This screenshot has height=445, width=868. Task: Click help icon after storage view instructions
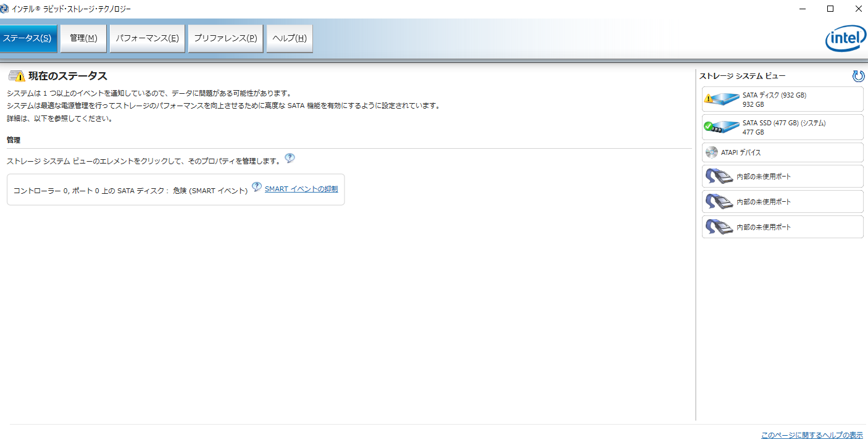pos(290,158)
